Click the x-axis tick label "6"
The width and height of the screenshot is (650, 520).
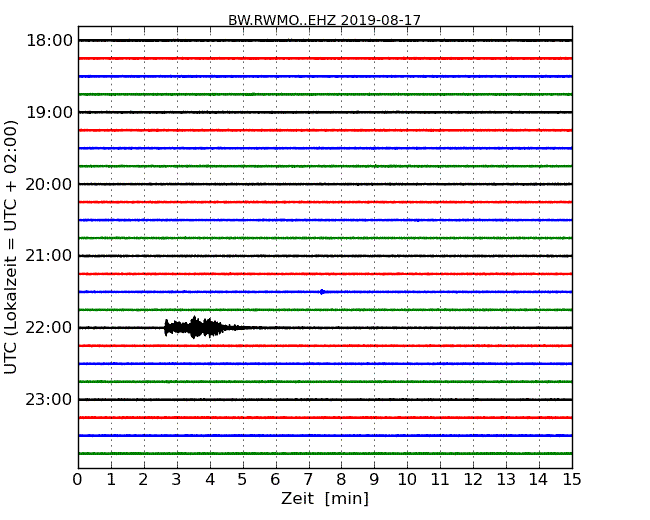coord(276,479)
